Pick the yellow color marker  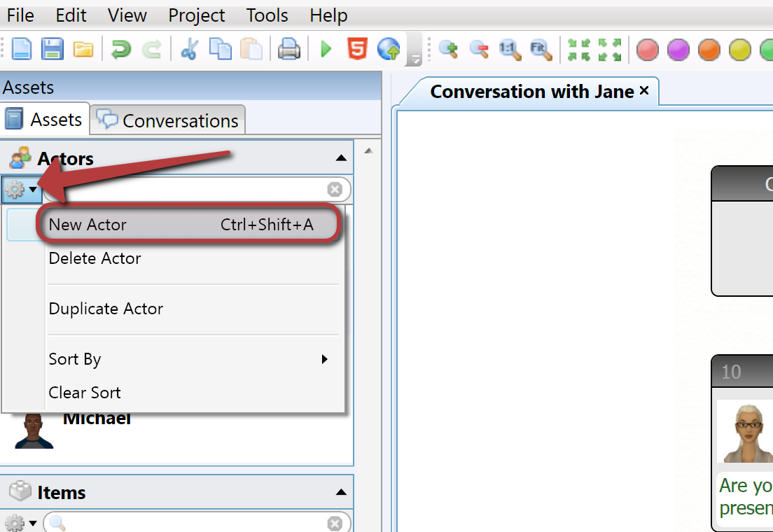point(740,50)
